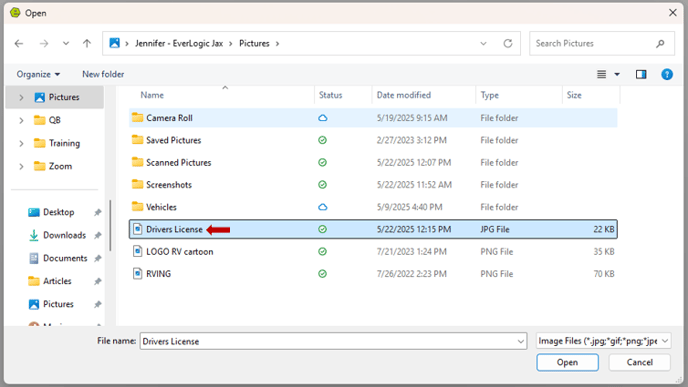
Task: Select the Saved Pictures folder
Action: 373,140
